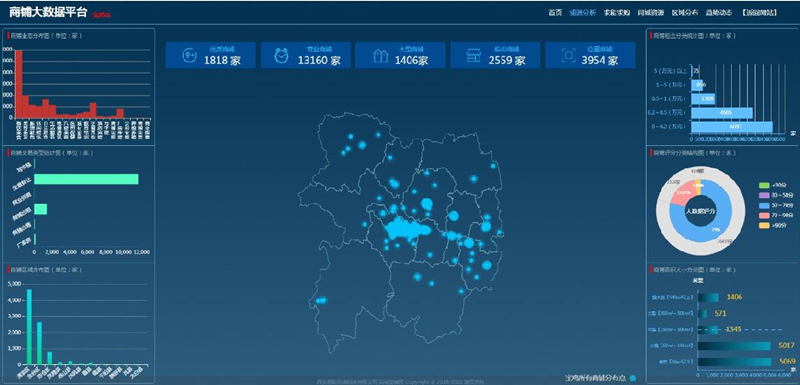800x385 pixels.
Task: Click the blue legend dot at bottom right of map
Action: (633, 378)
